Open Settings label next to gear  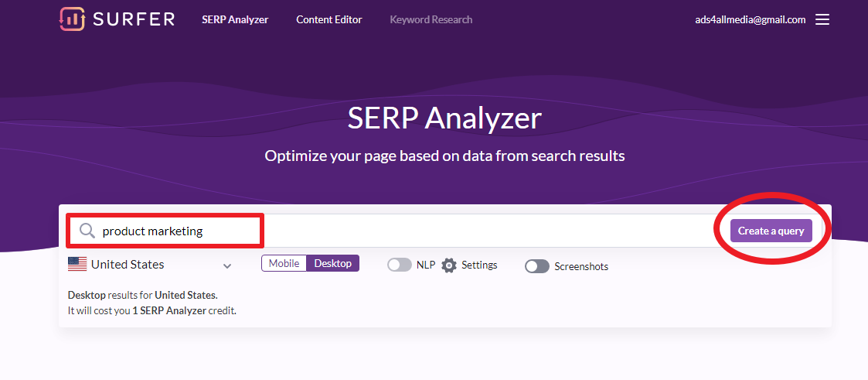click(479, 265)
